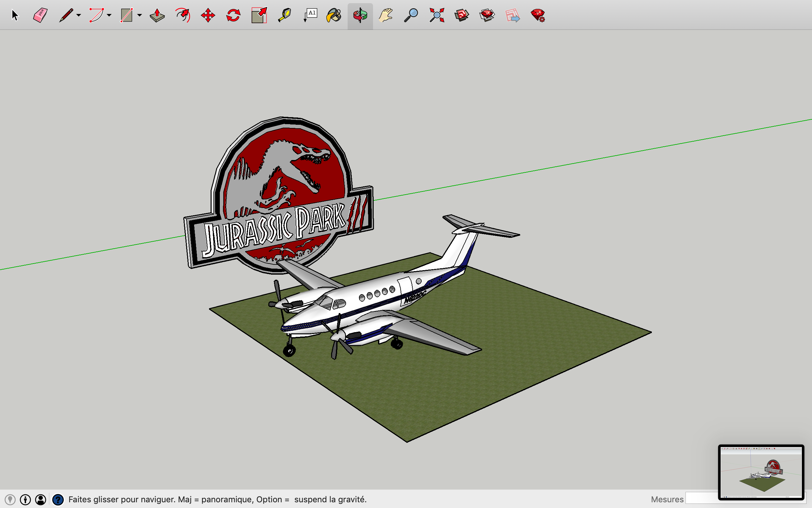Select the Push/Pull tool
812x508 pixels.
[x=157, y=16]
